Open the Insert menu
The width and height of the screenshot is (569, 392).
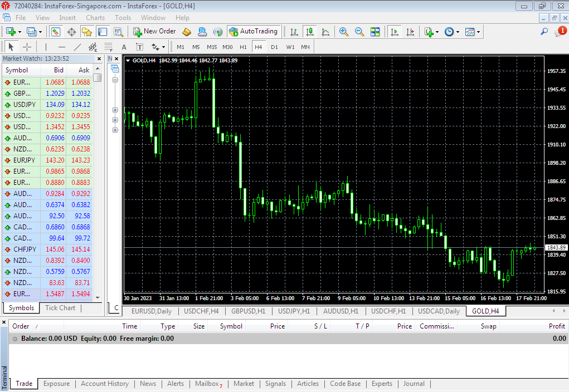click(x=67, y=18)
